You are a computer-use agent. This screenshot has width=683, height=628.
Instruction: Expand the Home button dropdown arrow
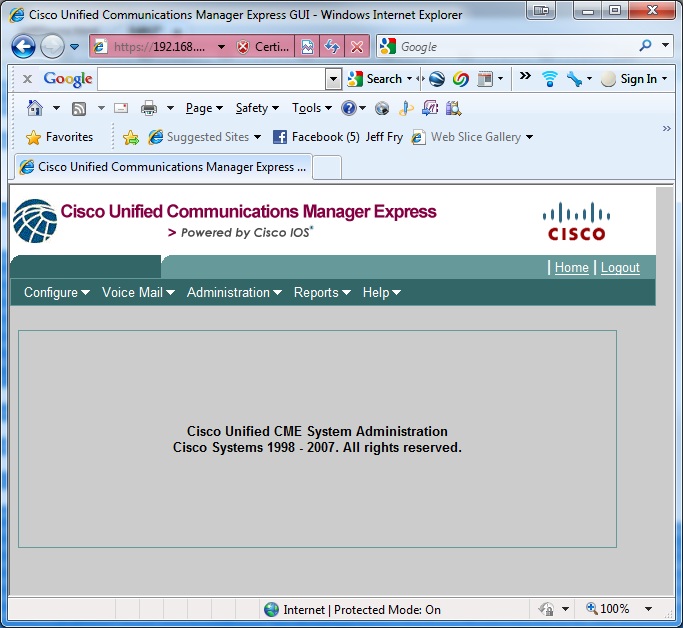pos(56,108)
